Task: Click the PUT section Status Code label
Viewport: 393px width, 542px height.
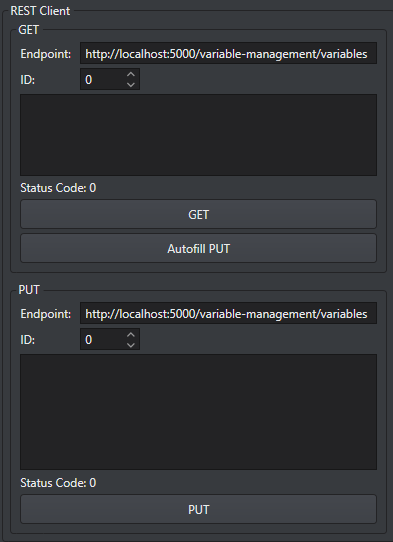Action: (58, 483)
